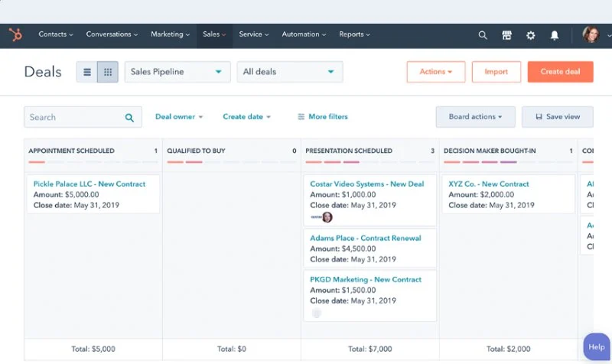Click the Total: $0 column footer
The width and height of the screenshot is (612, 364).
click(232, 349)
